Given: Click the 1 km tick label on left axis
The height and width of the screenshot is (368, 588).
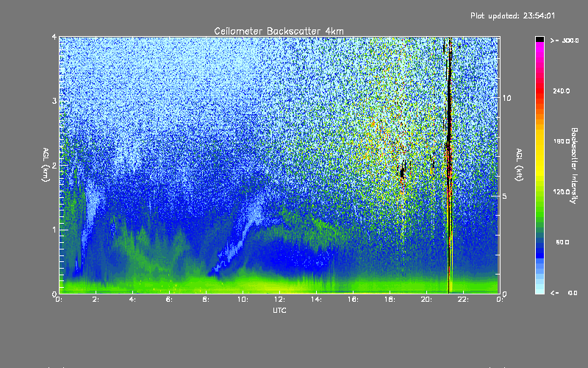Looking at the screenshot, I should point(54,230).
